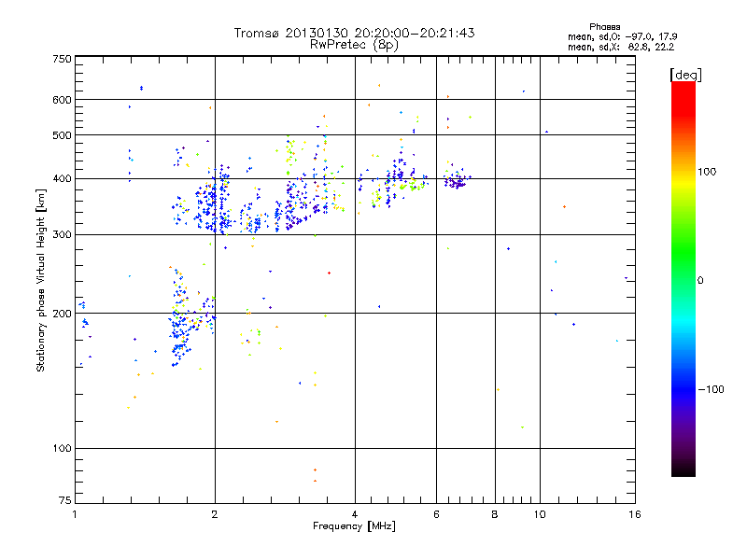Click the '2' x-axis frequency tick label
Viewport: 747px width, 560px height.
(x=215, y=514)
